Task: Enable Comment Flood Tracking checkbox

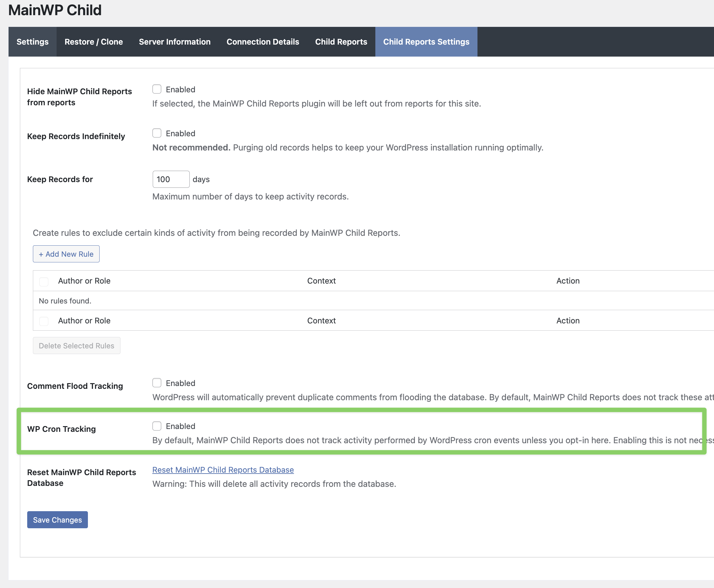Action: click(x=157, y=383)
